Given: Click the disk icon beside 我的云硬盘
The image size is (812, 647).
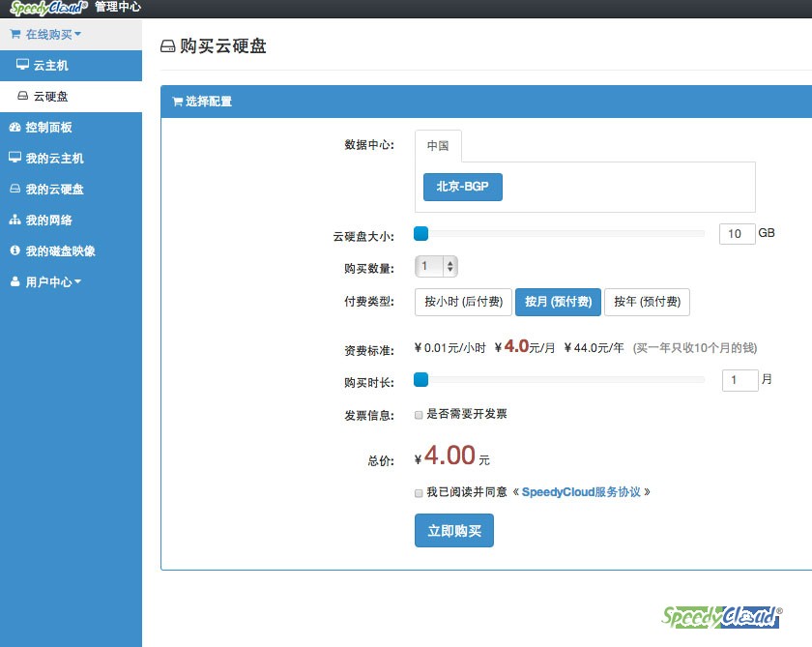Looking at the screenshot, I should pos(15,189).
